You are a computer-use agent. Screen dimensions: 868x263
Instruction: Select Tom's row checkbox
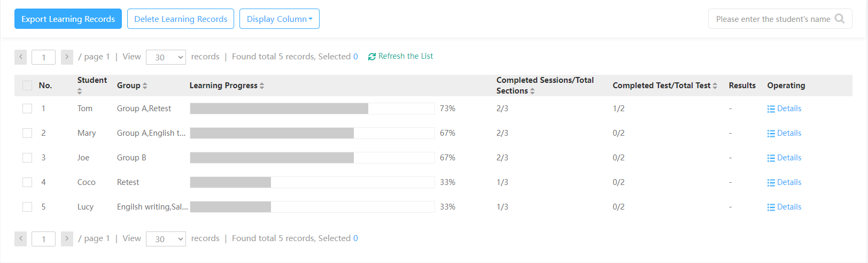(27, 109)
